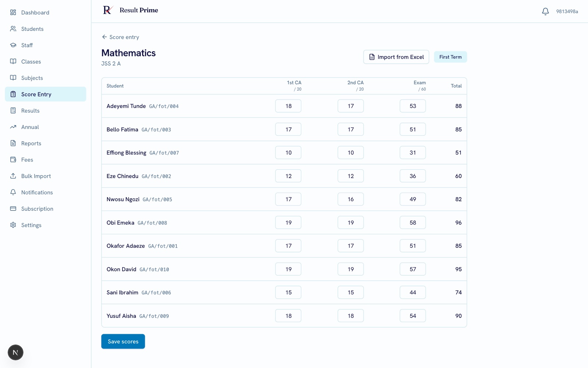Go to Dashboard menu item
This screenshot has width=588, height=368.
tap(46, 13)
